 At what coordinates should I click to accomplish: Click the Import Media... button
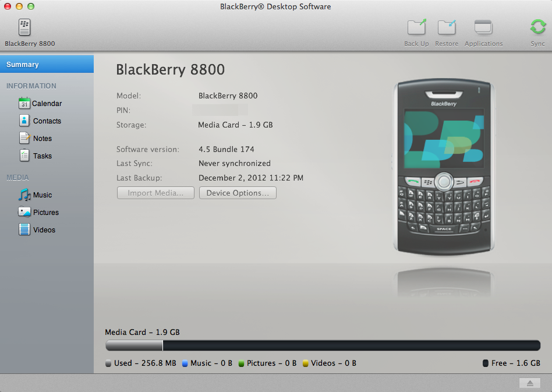click(155, 193)
